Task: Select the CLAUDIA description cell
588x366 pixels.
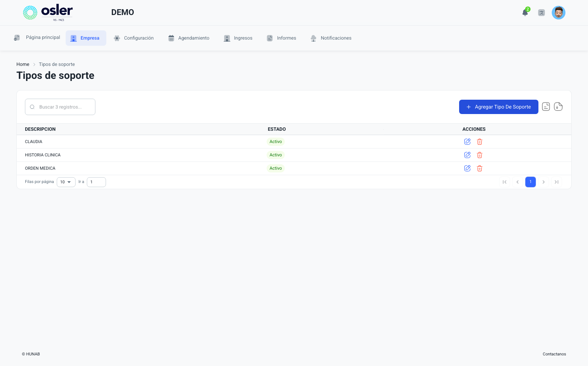Action: (34, 142)
